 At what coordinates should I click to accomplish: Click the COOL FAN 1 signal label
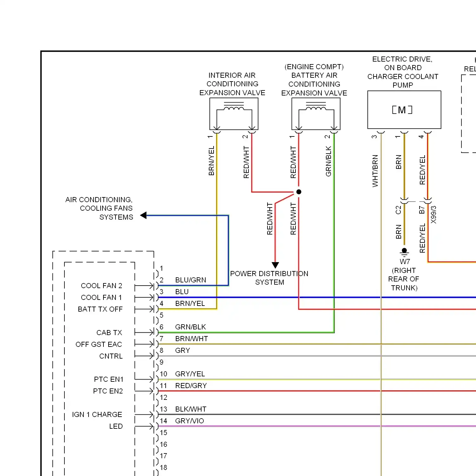pyautogui.click(x=102, y=298)
